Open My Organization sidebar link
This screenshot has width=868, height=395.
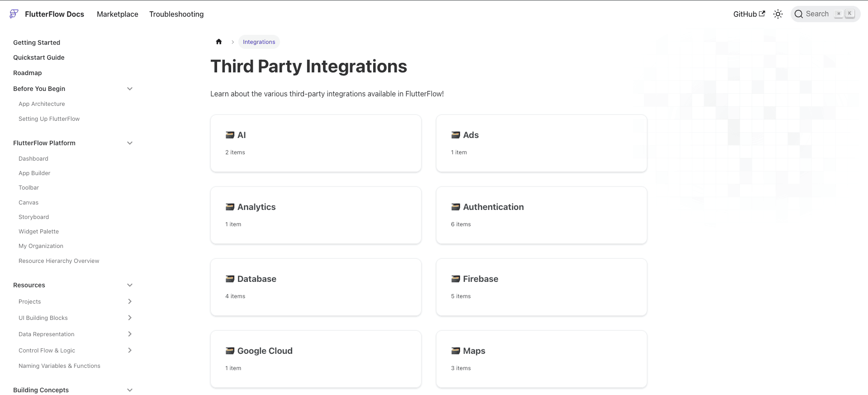(41, 246)
